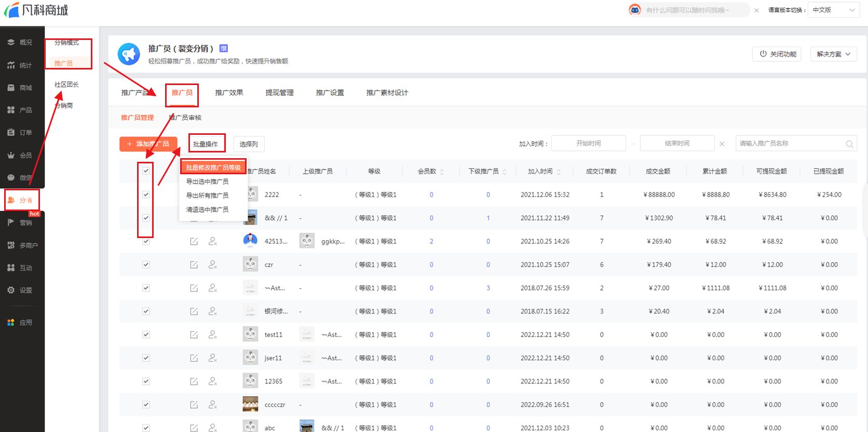The image size is (868, 432).
Task: Uncheck the checkbox for row jser11
Action: point(146,358)
